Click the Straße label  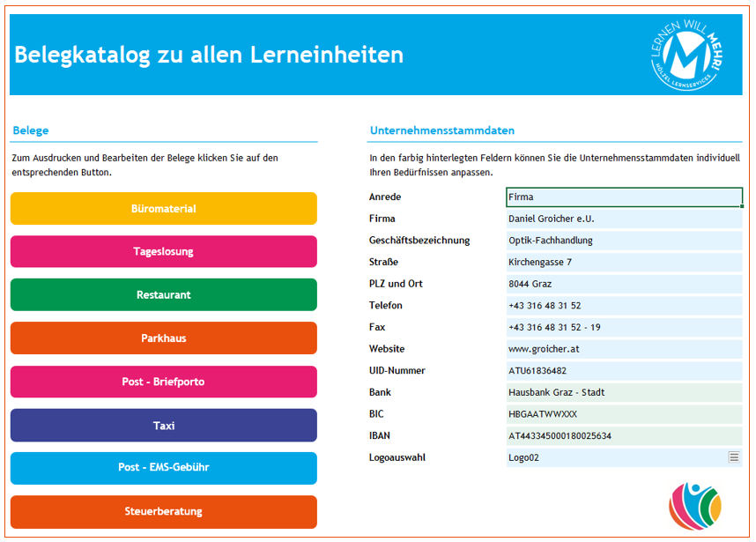pos(384,262)
